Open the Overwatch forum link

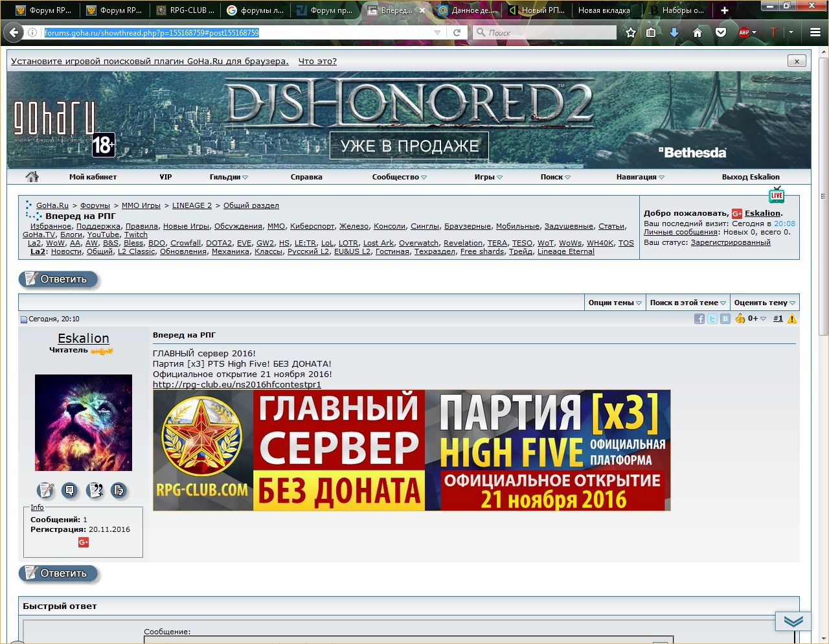point(418,243)
